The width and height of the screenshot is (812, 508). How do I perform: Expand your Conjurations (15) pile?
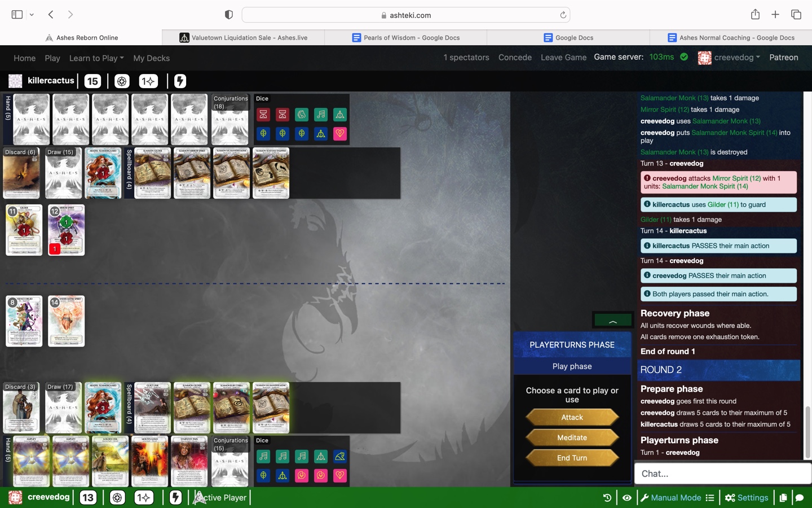pos(230,461)
